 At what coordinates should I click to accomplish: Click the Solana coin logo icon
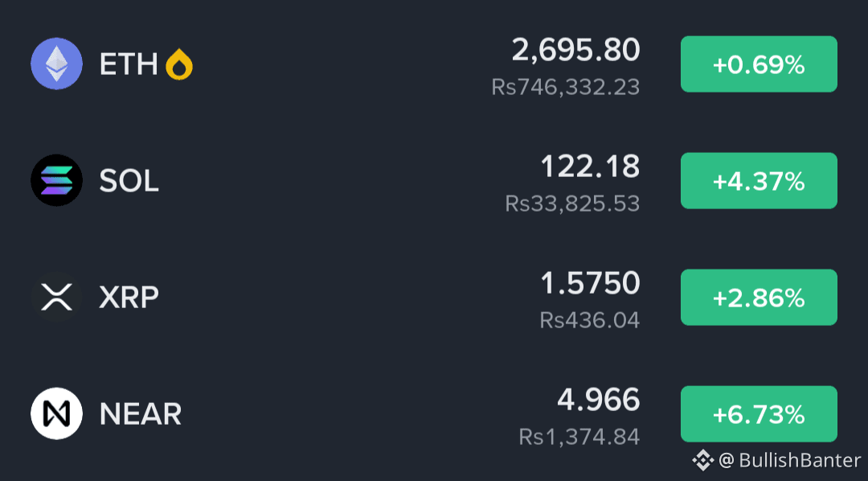56,181
